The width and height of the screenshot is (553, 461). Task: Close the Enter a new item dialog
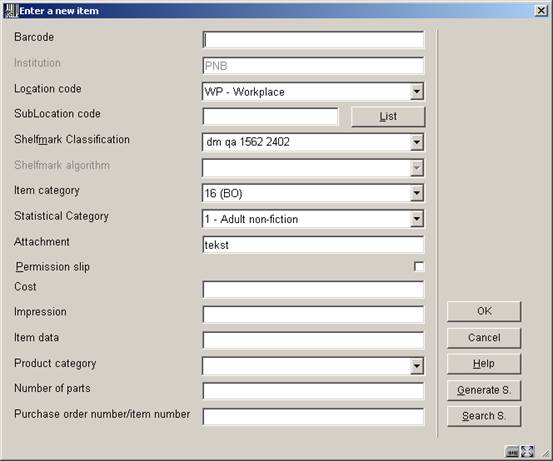[541, 11]
